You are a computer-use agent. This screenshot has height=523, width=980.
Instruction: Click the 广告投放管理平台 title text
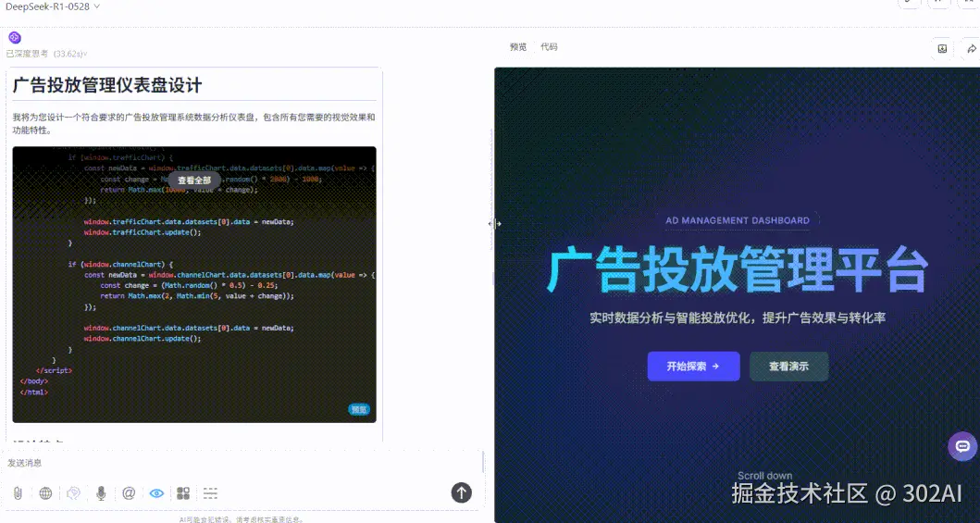tap(738, 270)
